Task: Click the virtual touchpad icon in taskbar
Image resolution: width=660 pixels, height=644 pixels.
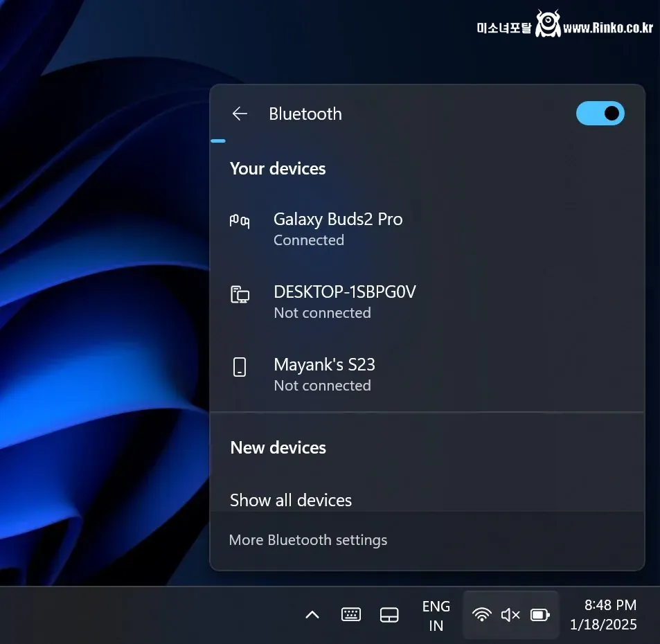Action: (389, 615)
